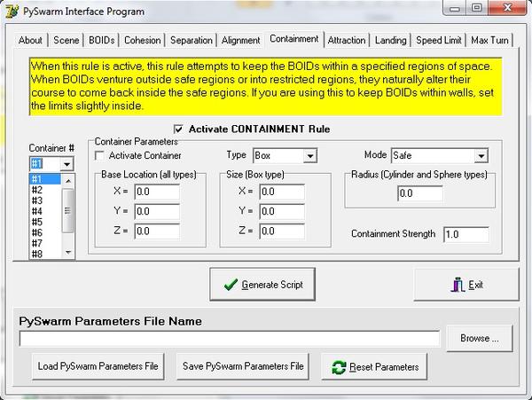Image resolution: width=532 pixels, height=400 pixels.
Task: Click the Radius input field
Action: coord(420,193)
